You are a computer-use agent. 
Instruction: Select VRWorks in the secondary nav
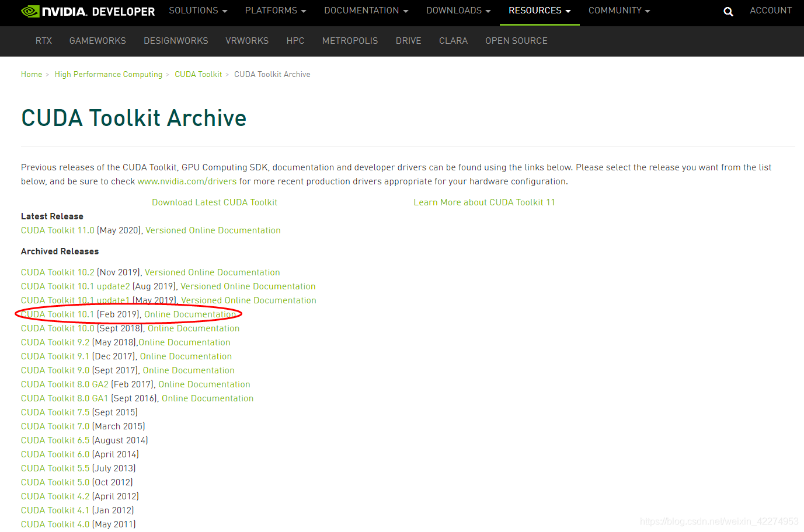point(247,41)
